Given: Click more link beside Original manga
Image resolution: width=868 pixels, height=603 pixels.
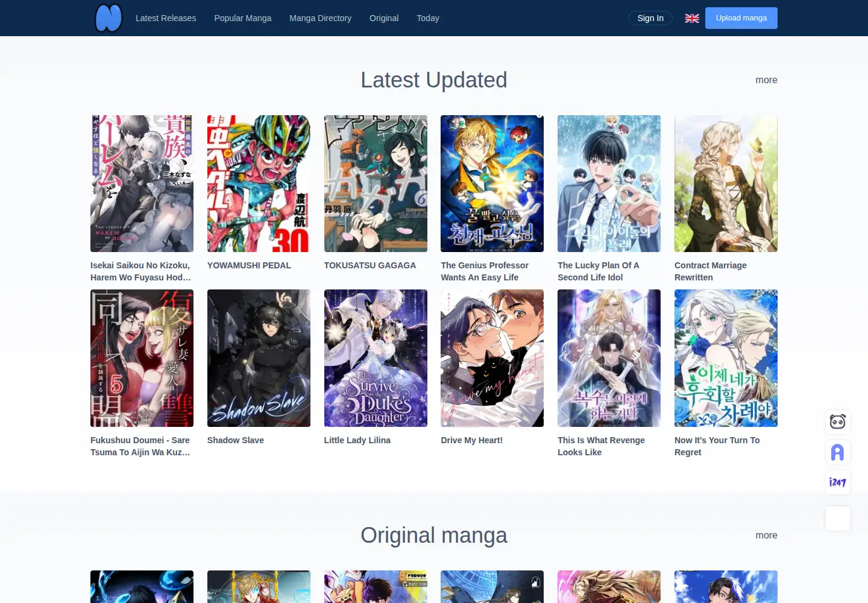Looking at the screenshot, I should coord(766,535).
